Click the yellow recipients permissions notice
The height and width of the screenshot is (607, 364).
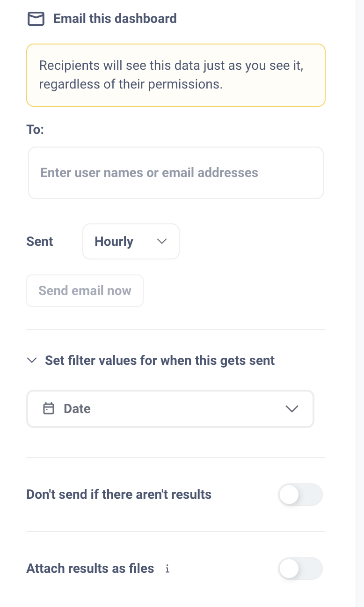point(176,75)
